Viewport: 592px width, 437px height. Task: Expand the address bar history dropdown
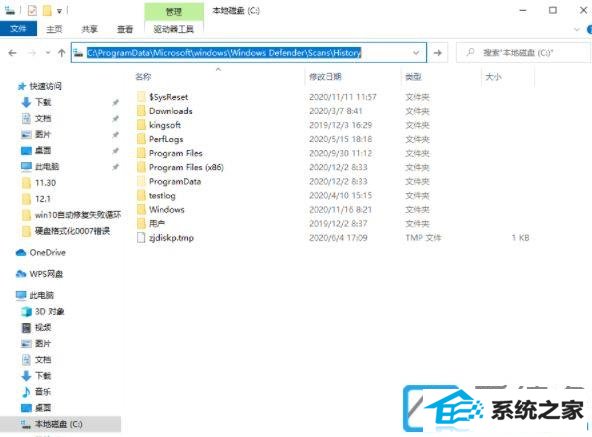pos(416,53)
